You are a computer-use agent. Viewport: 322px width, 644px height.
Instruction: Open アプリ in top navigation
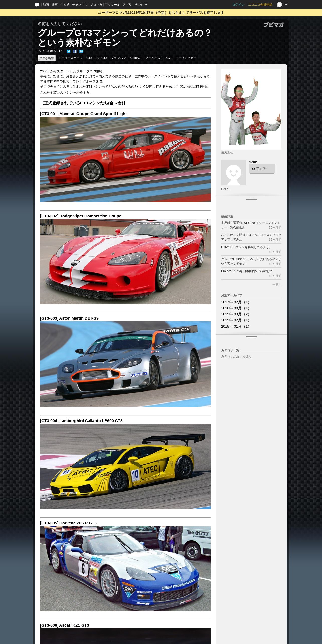coord(127,5)
